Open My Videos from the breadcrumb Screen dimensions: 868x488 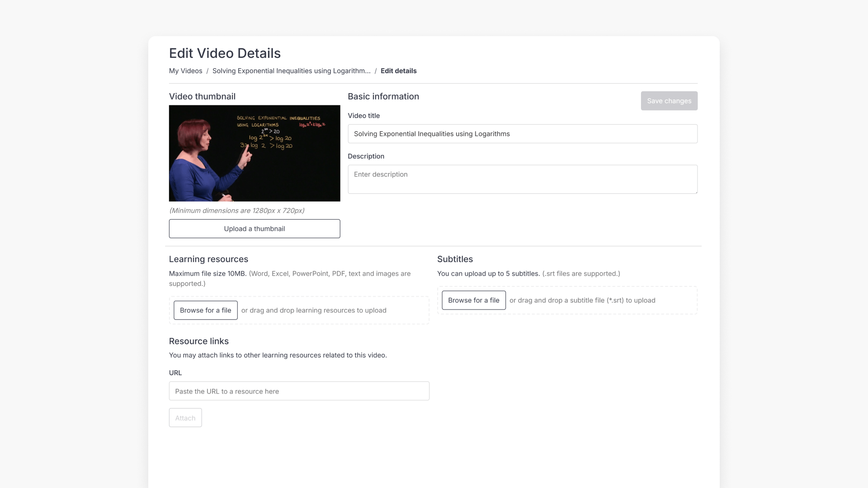pyautogui.click(x=185, y=71)
